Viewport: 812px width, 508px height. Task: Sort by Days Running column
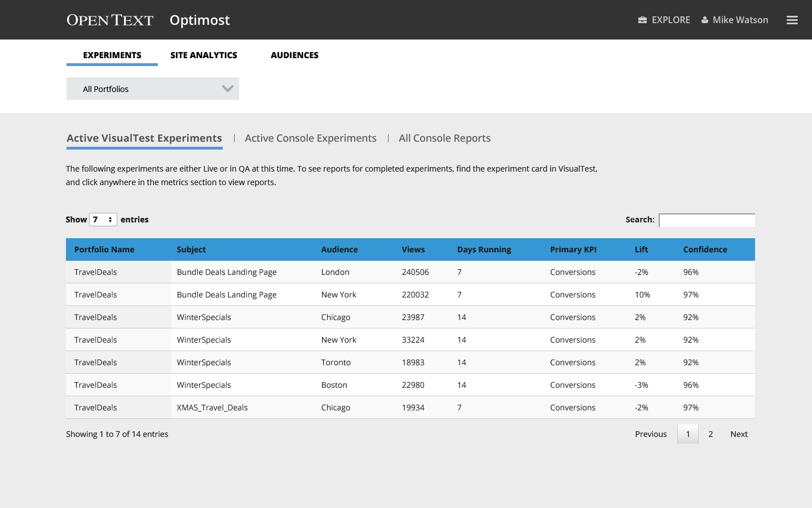coord(484,249)
